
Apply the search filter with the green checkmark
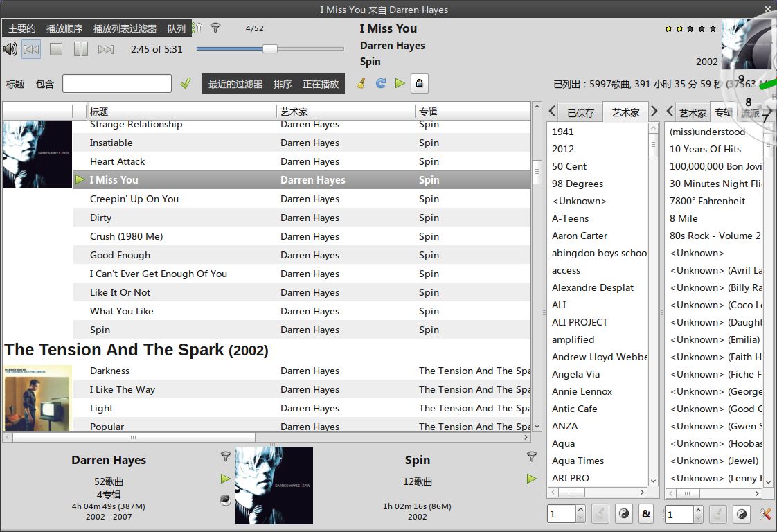[x=186, y=83]
